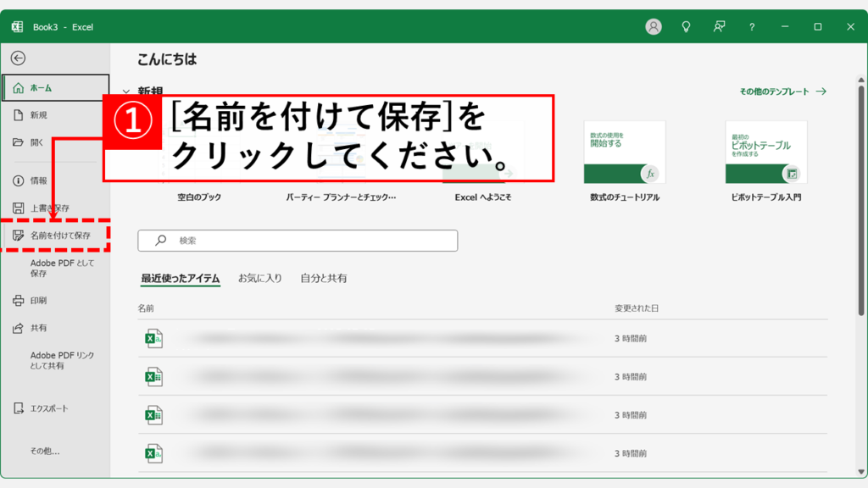The image size is (868, 488).
Task: Switch to お気に入り tab
Action: point(260,278)
